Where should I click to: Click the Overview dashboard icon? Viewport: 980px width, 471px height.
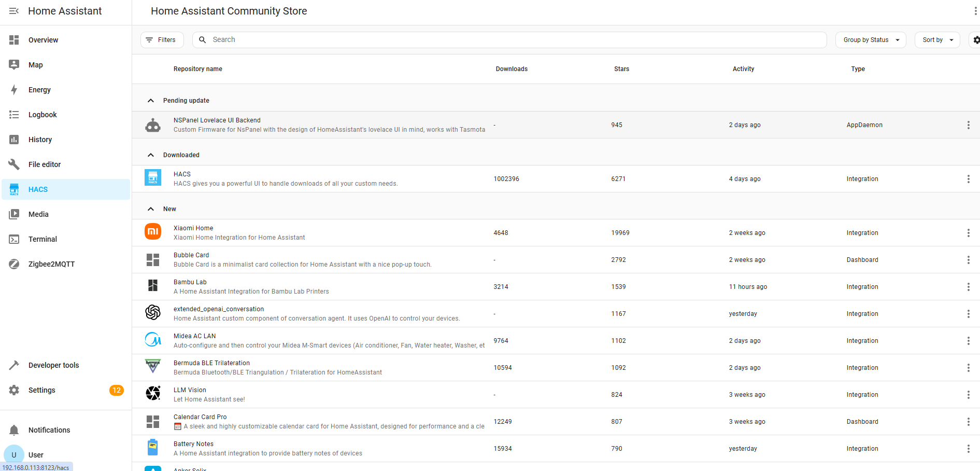14,40
